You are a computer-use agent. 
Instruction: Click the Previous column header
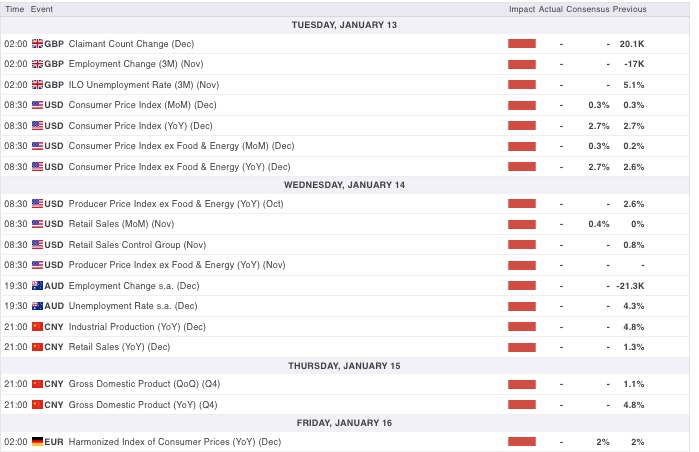click(x=629, y=9)
